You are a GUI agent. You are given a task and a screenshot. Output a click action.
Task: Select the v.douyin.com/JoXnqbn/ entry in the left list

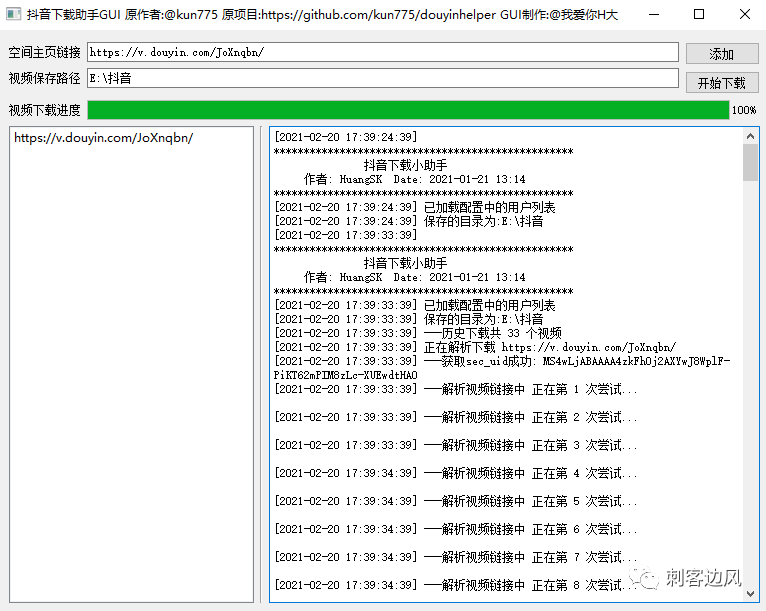click(104, 138)
